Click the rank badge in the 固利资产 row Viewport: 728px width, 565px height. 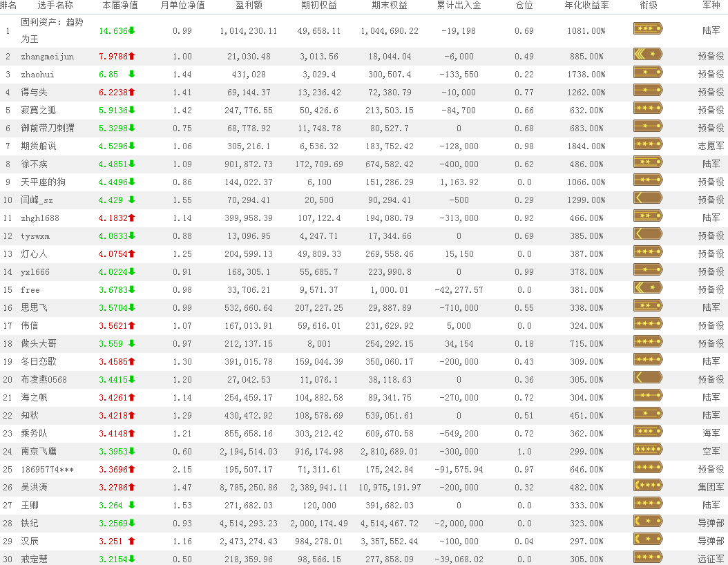coord(648,29)
